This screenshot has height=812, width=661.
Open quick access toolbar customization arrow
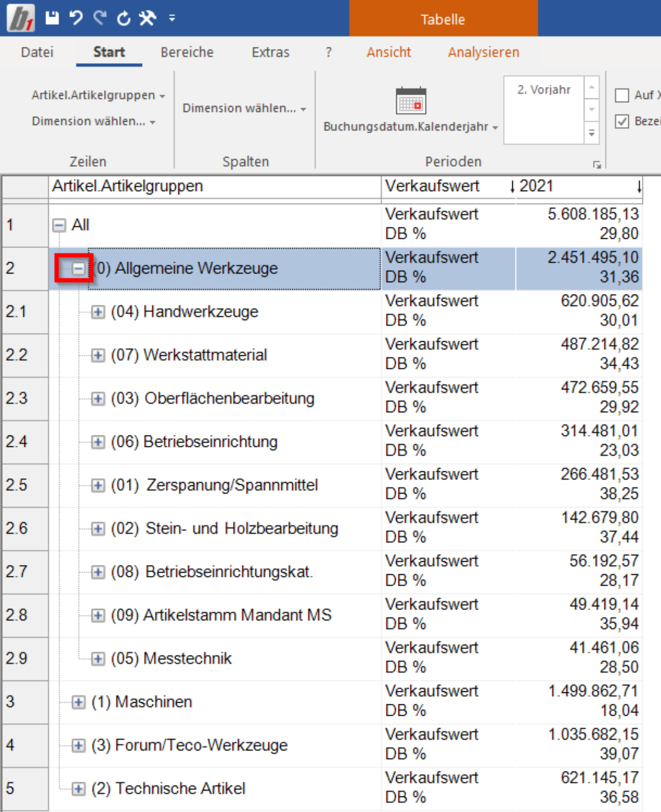[172, 19]
